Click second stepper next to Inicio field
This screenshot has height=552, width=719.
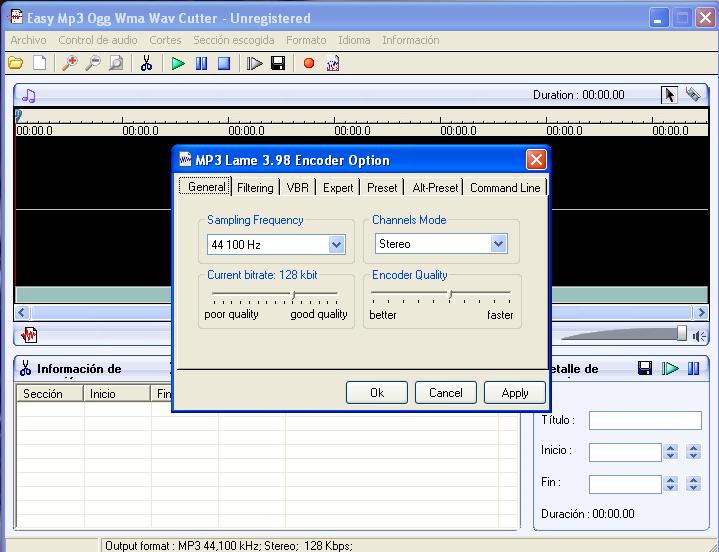[x=693, y=452]
